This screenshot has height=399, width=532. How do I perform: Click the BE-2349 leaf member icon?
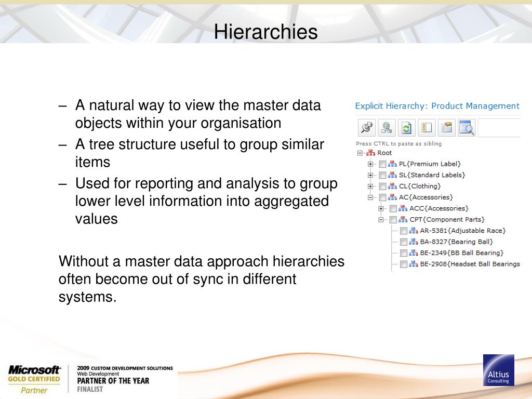413,253
